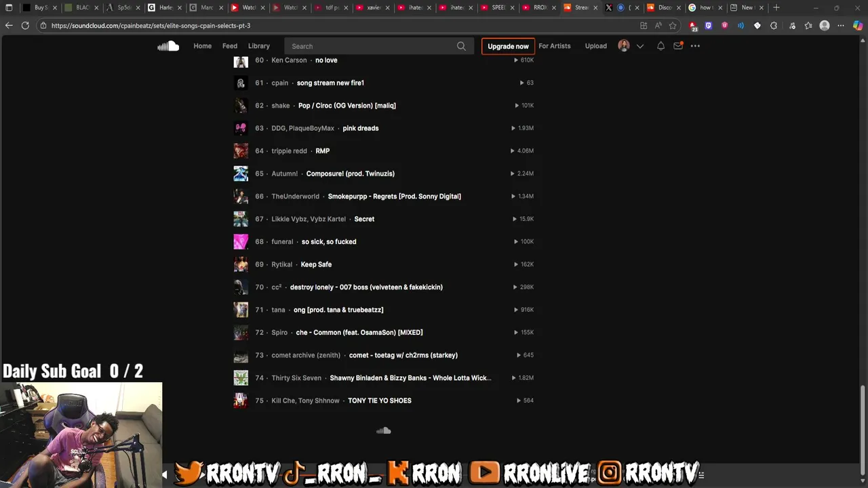This screenshot has height=488, width=868.
Task: Click the purple P extension icon
Action: pyautogui.click(x=709, y=25)
